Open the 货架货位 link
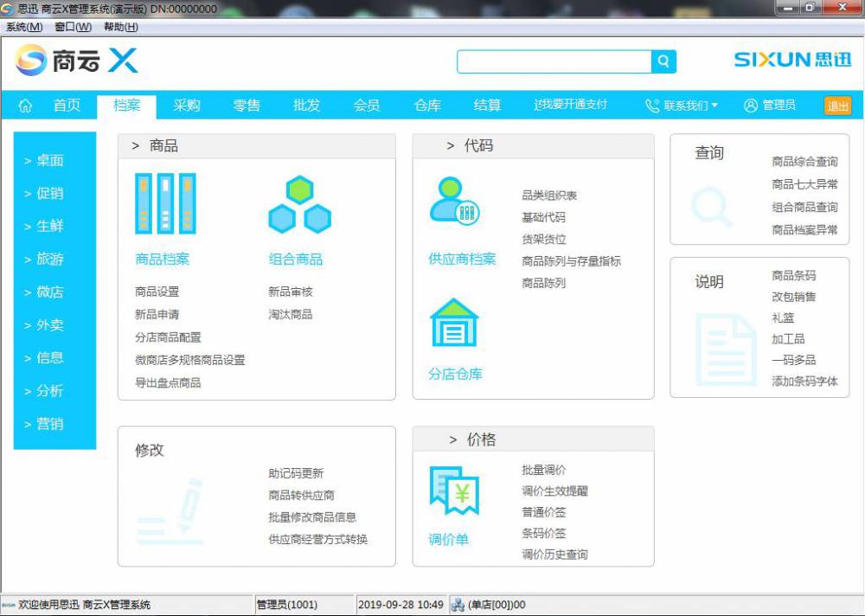The width and height of the screenshot is (865, 616). pos(544,240)
